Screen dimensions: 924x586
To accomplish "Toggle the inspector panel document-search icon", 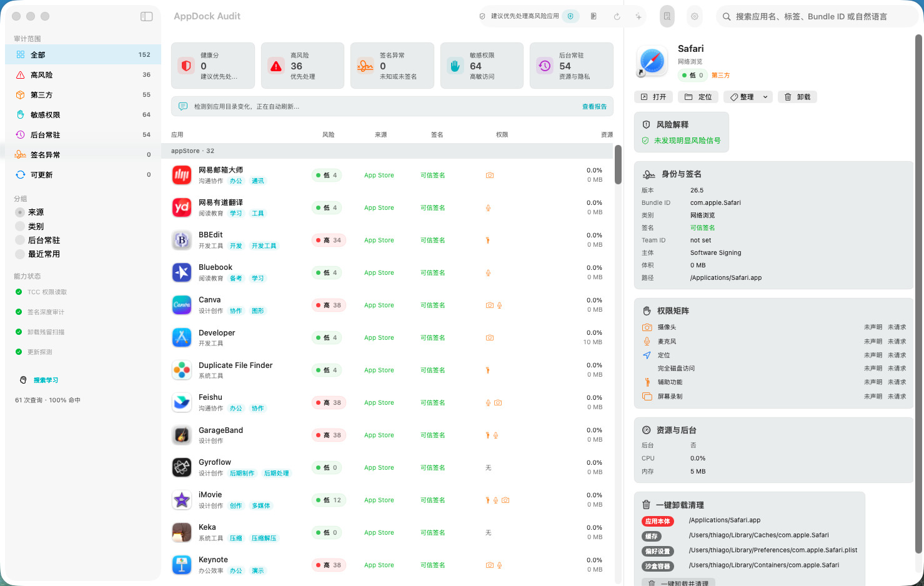I will click(667, 16).
